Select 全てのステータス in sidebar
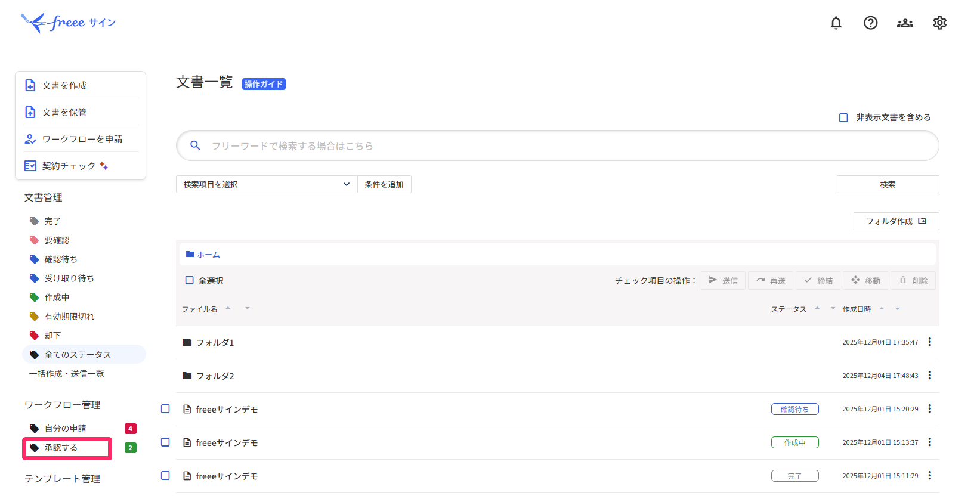Image resolution: width=980 pixels, height=499 pixels. click(84, 354)
